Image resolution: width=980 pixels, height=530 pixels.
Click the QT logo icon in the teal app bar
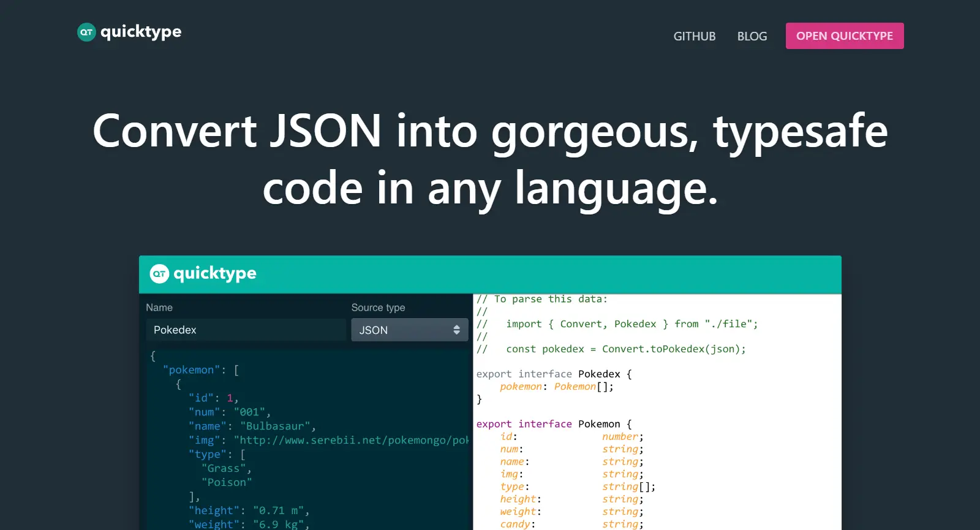159,274
